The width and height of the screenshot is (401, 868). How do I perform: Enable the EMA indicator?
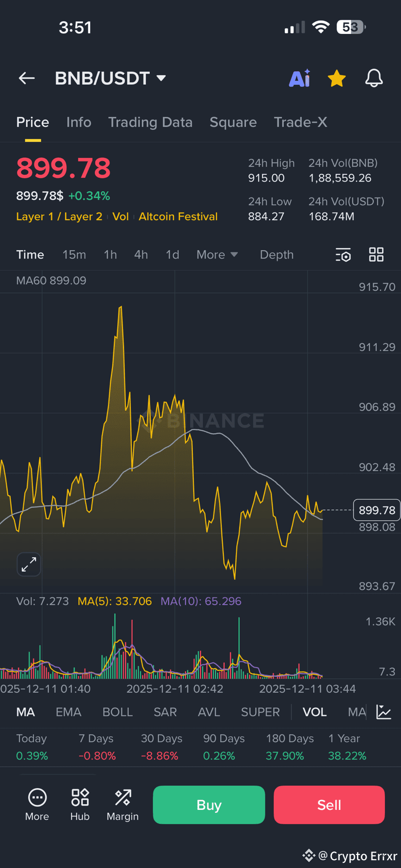68,712
